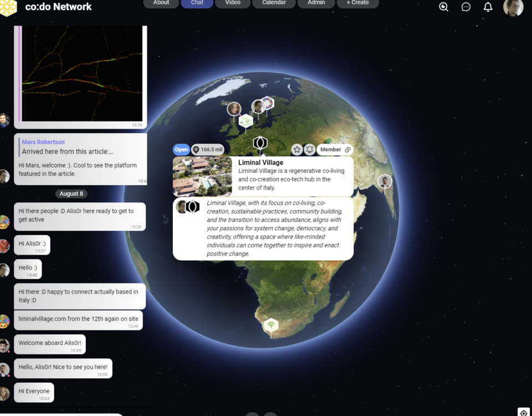Open the Liminal Village aerial photo

tap(202, 176)
